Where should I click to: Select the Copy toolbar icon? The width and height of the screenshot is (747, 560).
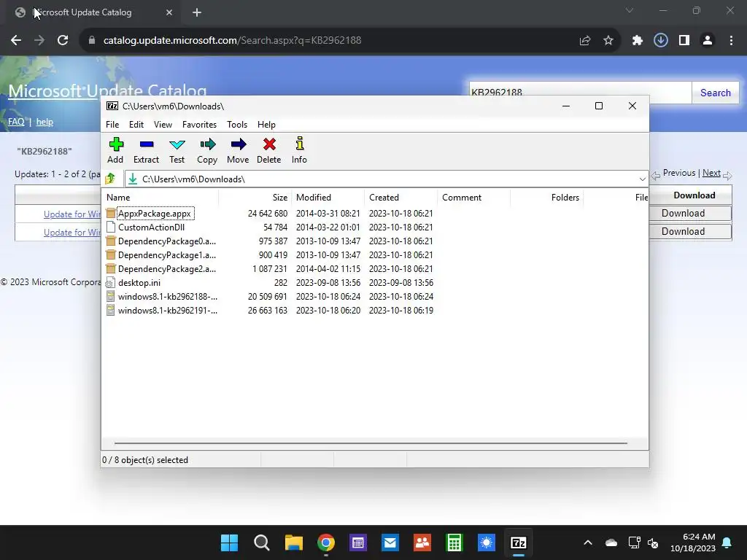pyautogui.click(x=207, y=144)
